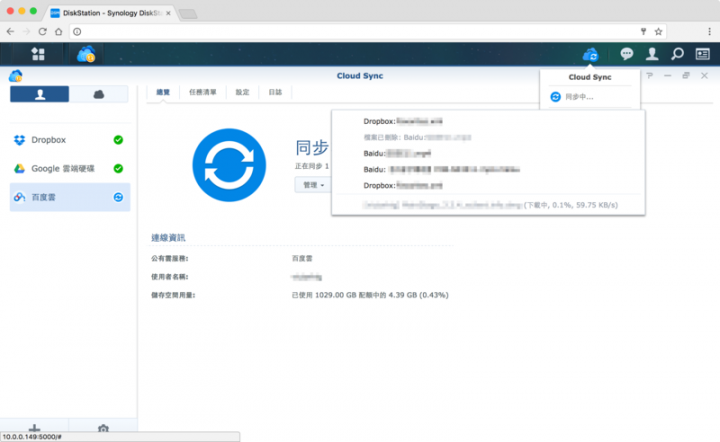Image resolution: width=720 pixels, height=442 pixels.
Task: Click the sync icon beside 同步中...
Action: click(x=556, y=97)
